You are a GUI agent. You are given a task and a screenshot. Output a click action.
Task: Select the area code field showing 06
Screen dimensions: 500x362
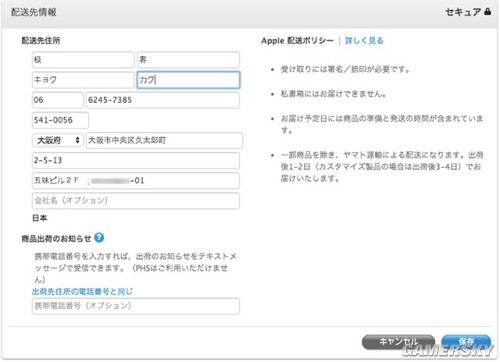click(x=58, y=100)
